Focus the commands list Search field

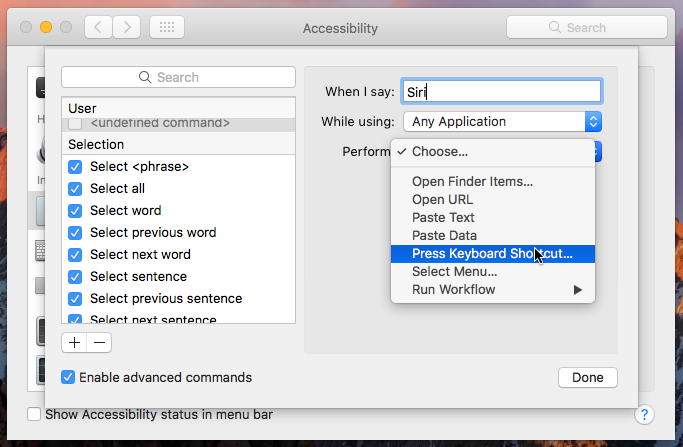179,77
